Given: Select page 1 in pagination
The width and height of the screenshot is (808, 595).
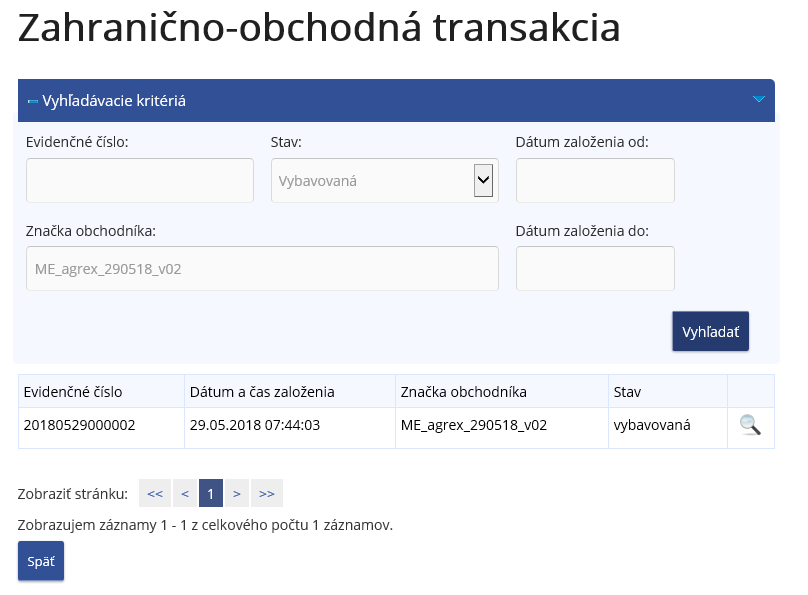Looking at the screenshot, I should (210, 493).
